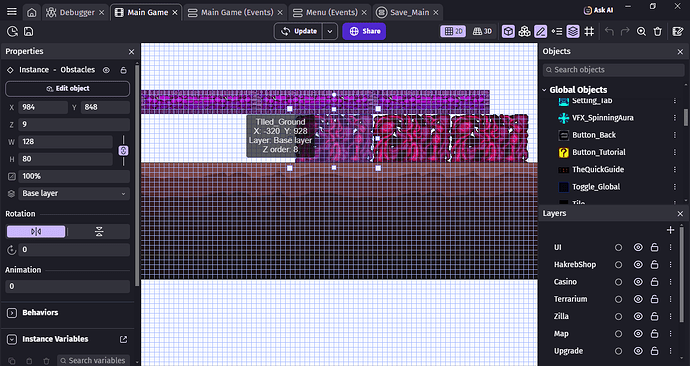Image resolution: width=690 pixels, height=366 pixels.
Task: Close the Debugger tab
Action: (x=102, y=12)
